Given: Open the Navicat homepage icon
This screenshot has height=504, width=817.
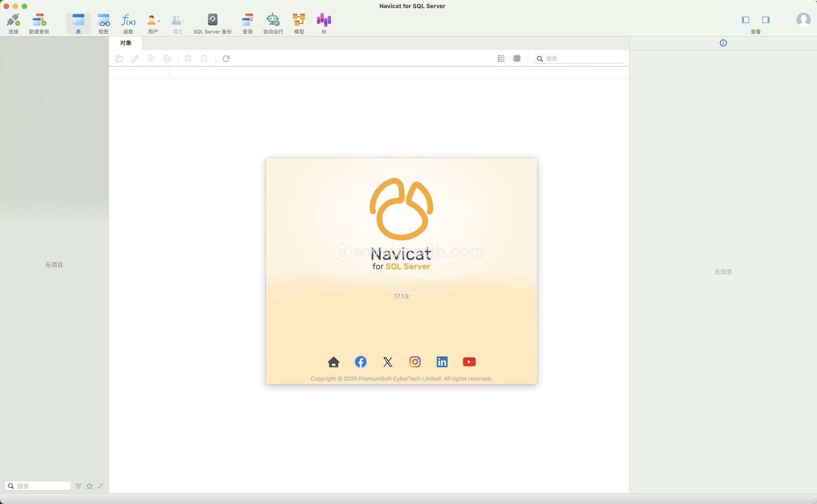Looking at the screenshot, I should 334,362.
